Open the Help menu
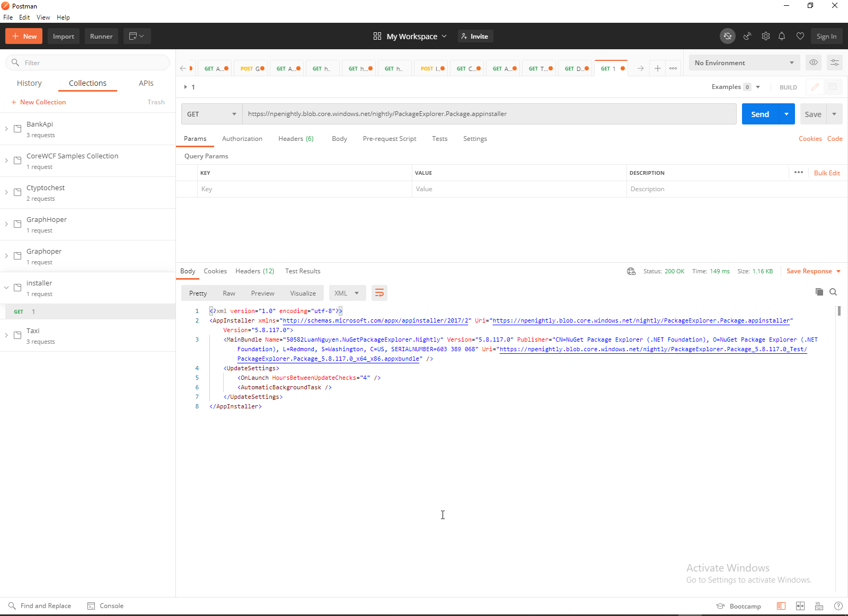Screen dimensions: 848x616 (63, 17)
